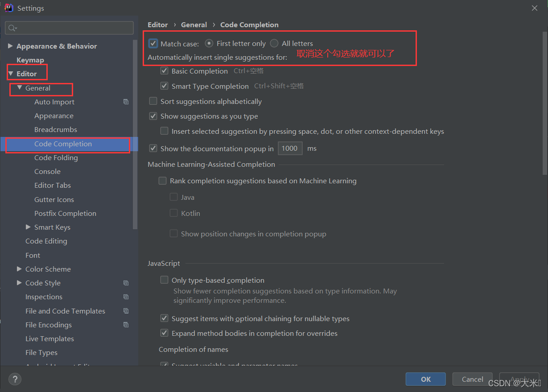This screenshot has width=548, height=392.
Task: Enable Insert selected suggestion by pressing space
Action: [x=164, y=131]
